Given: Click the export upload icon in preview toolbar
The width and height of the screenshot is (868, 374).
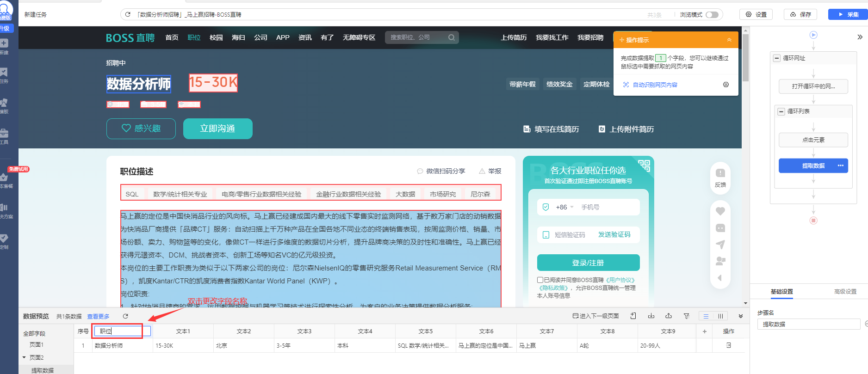Looking at the screenshot, I should (x=669, y=316).
